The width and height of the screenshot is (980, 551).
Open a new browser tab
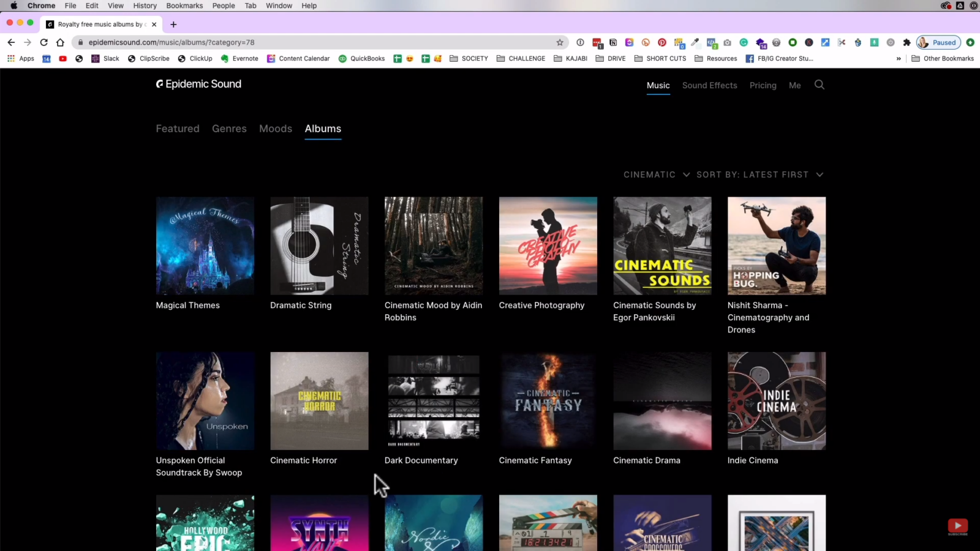click(173, 24)
